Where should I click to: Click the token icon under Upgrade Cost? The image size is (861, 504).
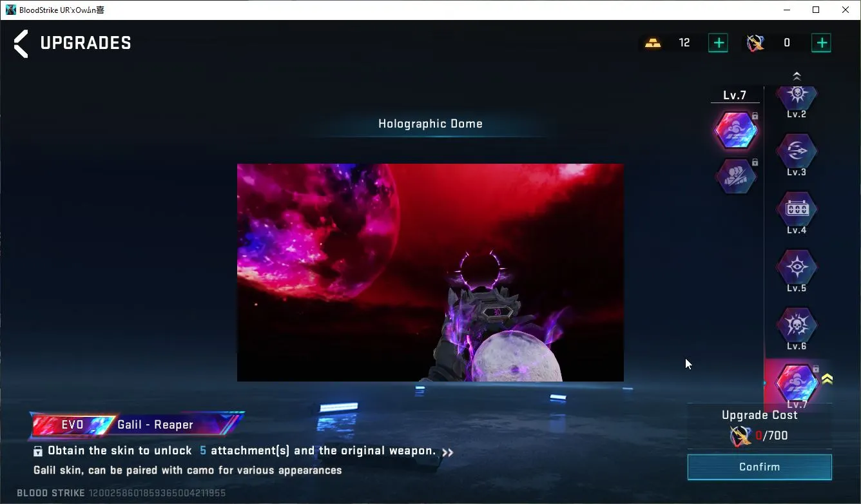(740, 436)
